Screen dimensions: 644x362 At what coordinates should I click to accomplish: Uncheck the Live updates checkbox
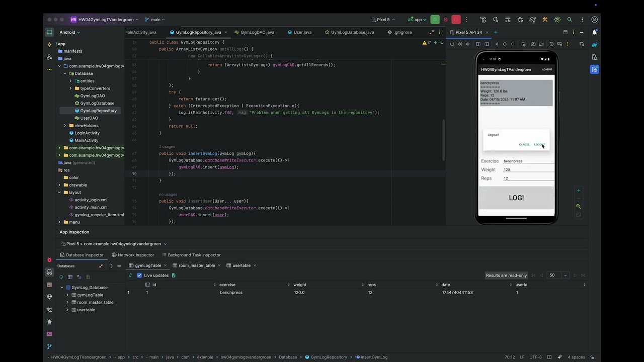139,276
